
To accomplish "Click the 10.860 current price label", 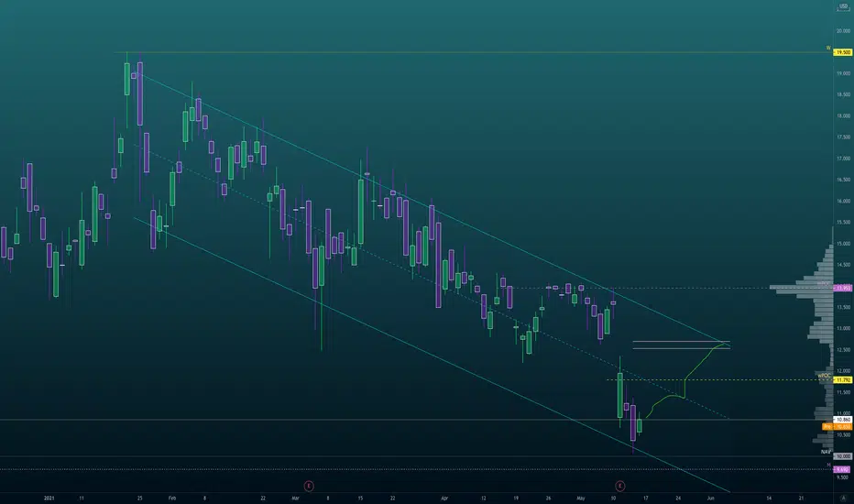I will 843,420.
